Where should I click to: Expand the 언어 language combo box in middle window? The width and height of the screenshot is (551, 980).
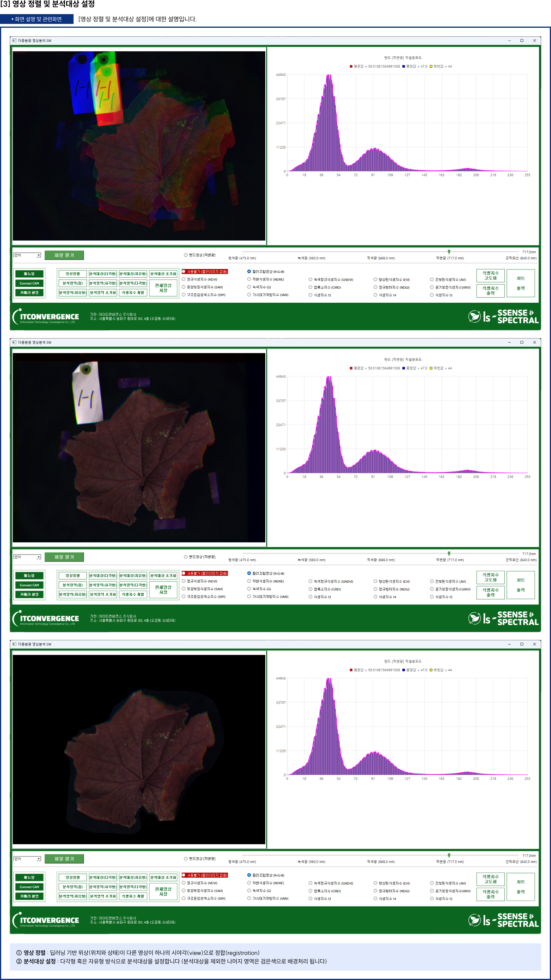[x=38, y=557]
